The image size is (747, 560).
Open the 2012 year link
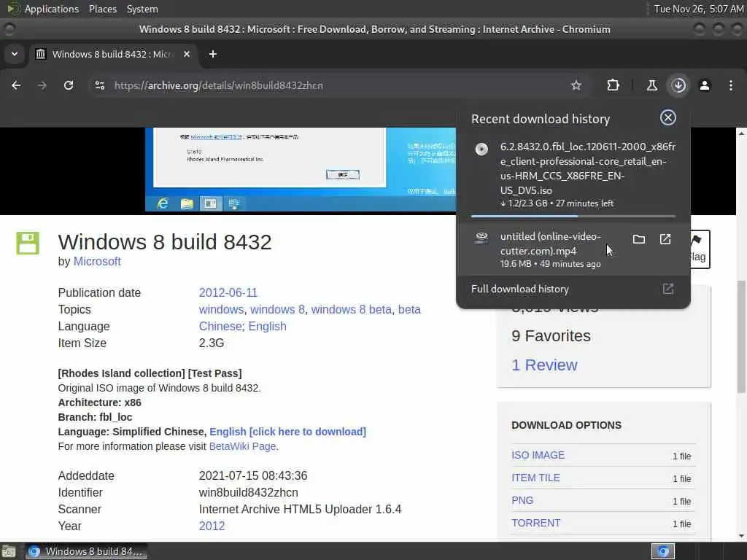click(x=212, y=526)
